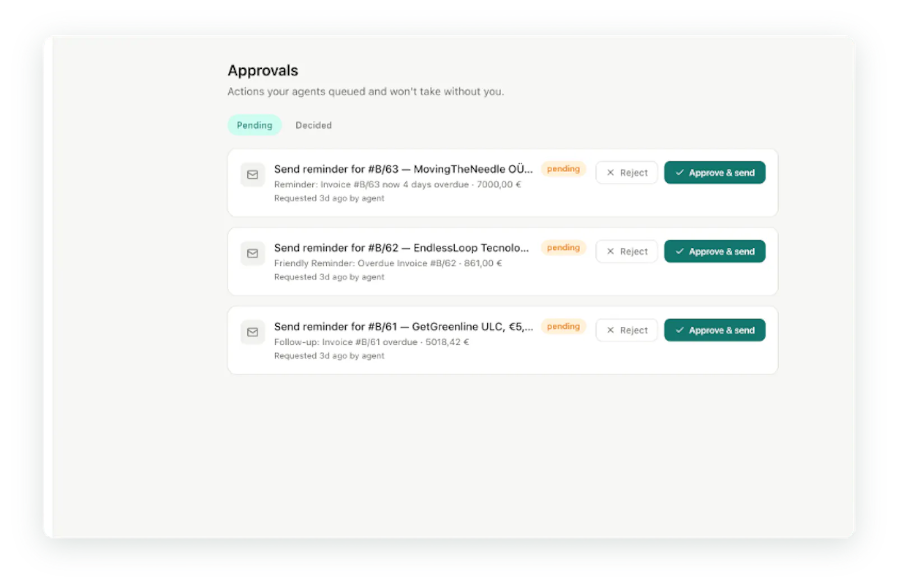Click the pending badge on #B/62

(x=563, y=247)
